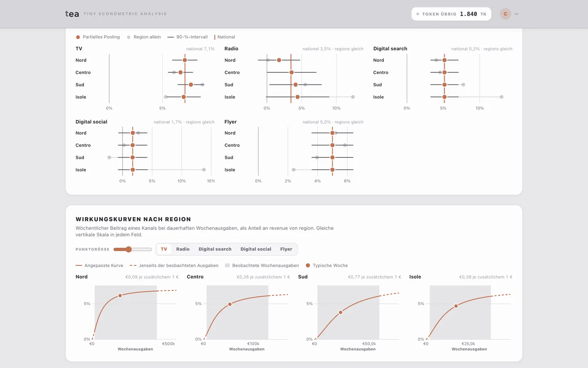Select the Radio response curve tab
Screen dimensions: 588x368
(x=183, y=249)
